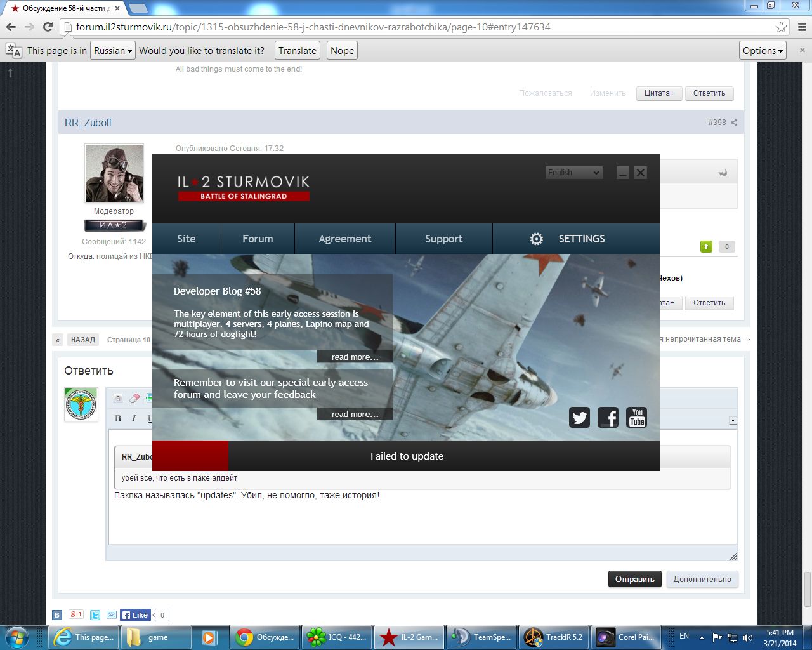Open RR_Zuboff's profile name link
The height and width of the screenshot is (650, 812).
tap(88, 123)
